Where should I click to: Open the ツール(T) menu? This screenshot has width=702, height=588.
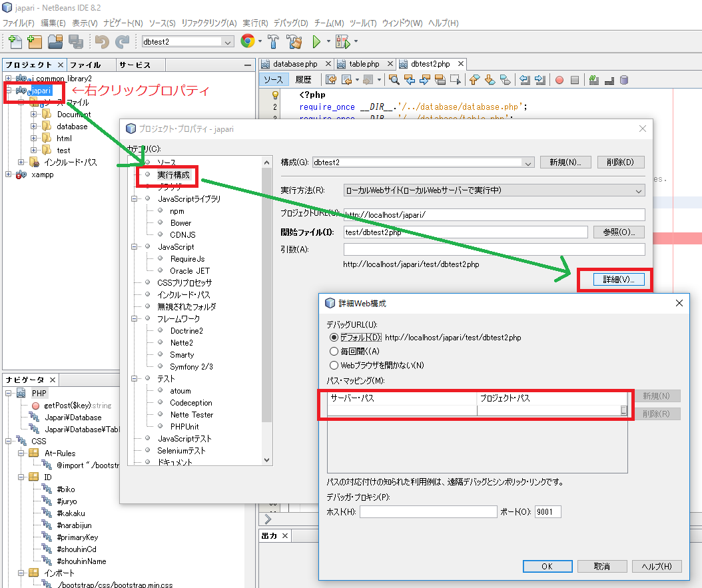tap(363, 23)
